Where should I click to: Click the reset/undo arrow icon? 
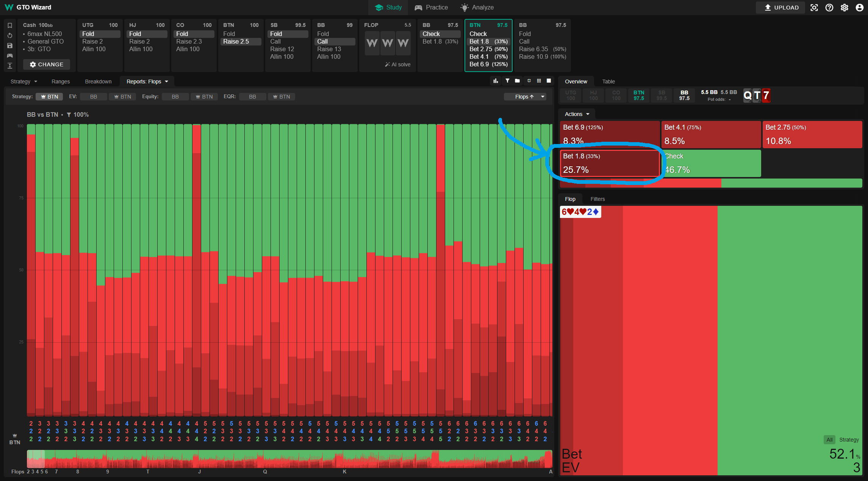click(x=10, y=35)
